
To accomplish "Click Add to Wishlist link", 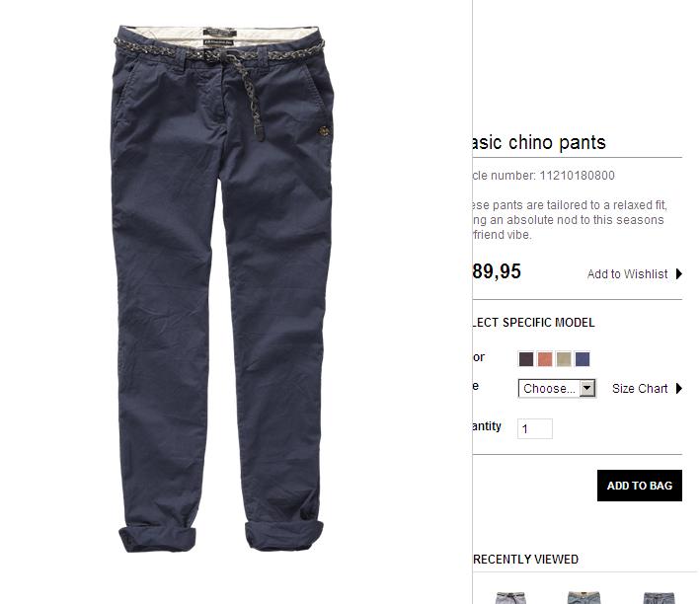I will coord(627,274).
